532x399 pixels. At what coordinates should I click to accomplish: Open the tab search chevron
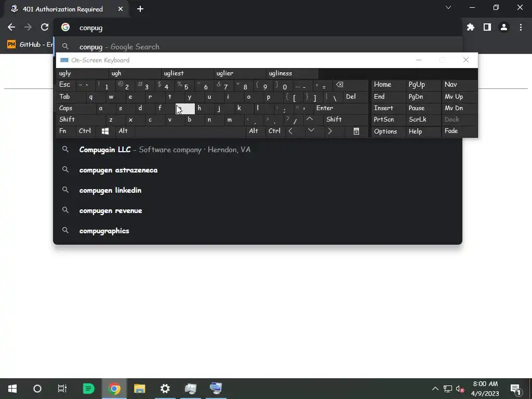point(448,7)
